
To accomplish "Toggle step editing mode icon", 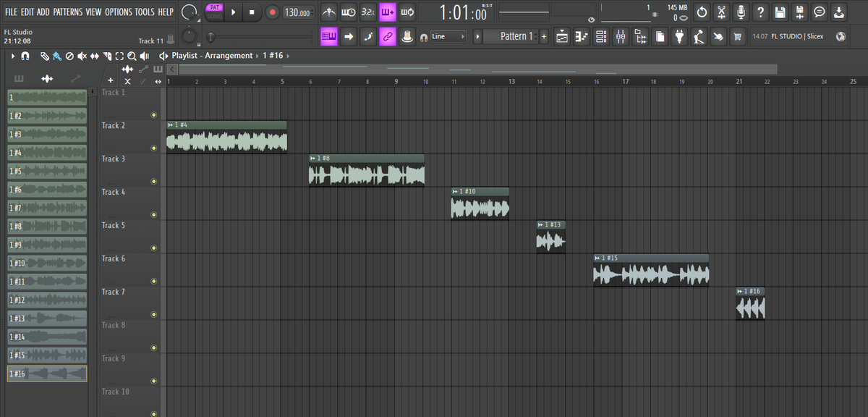I will pos(368,36).
